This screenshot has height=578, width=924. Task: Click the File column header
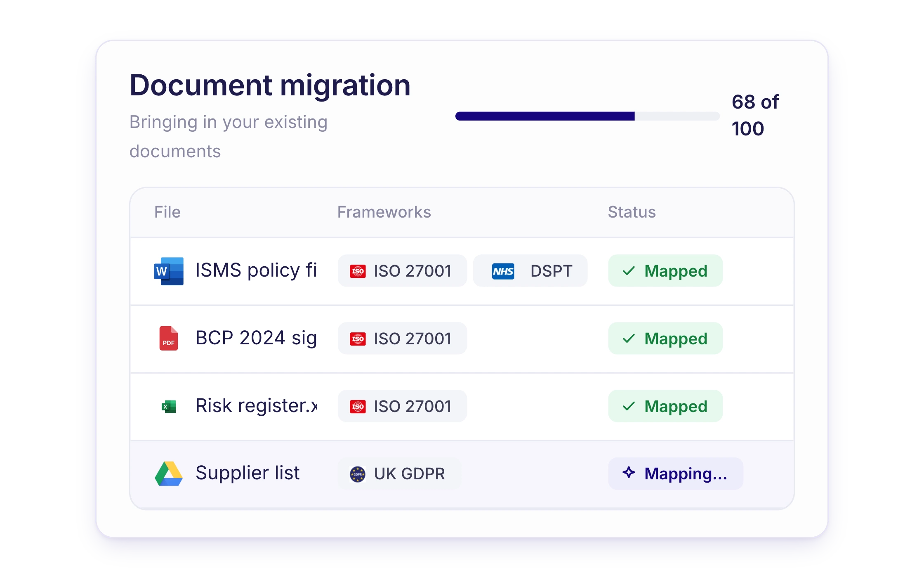click(167, 212)
